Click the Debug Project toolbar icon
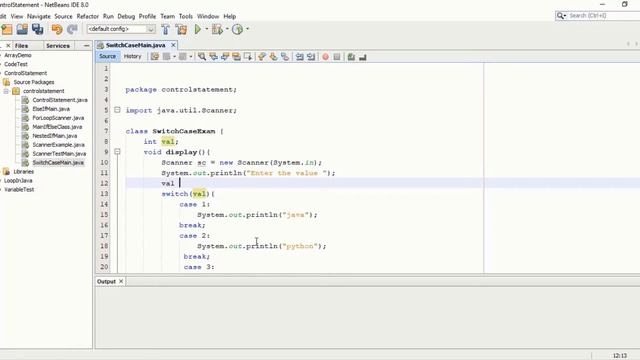This screenshot has width=640, height=360. tap(217, 29)
